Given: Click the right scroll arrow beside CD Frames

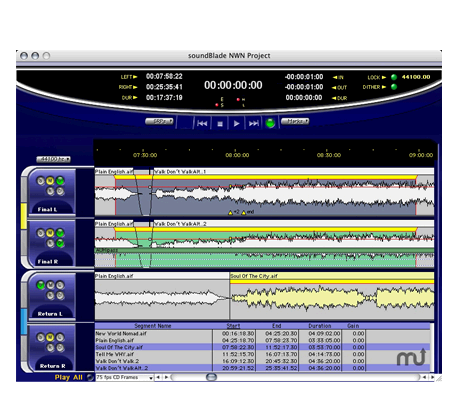Looking at the screenshot, I should click(166, 377).
